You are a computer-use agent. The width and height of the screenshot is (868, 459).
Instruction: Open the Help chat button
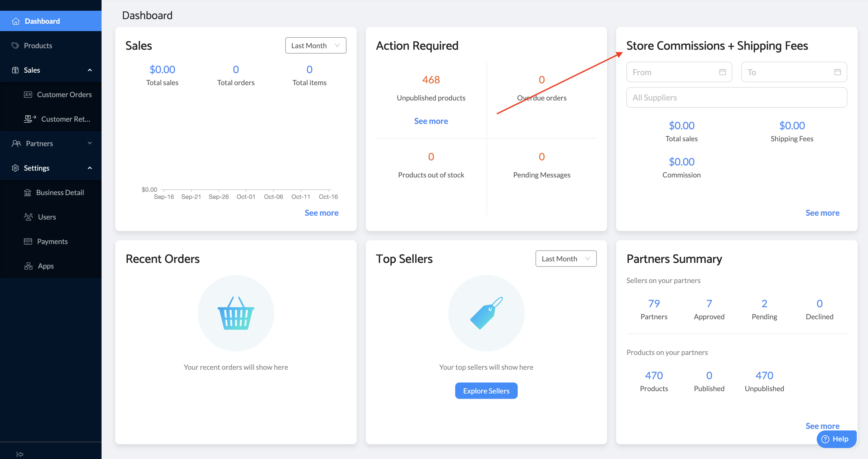[836, 439]
